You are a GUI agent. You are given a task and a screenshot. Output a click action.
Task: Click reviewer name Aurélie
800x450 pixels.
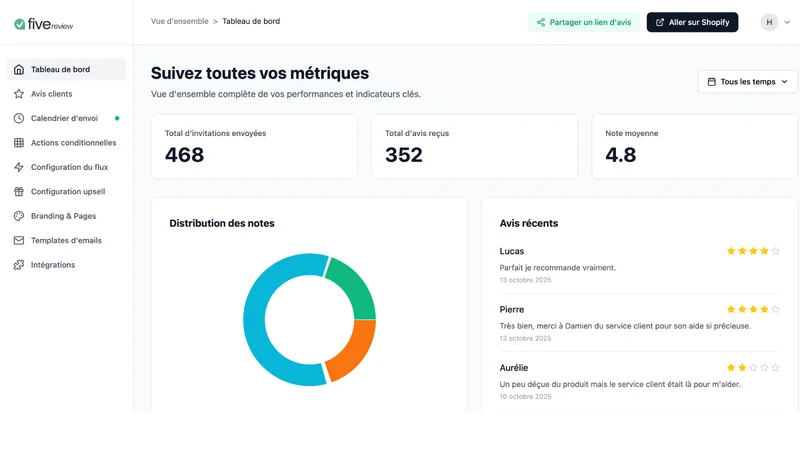tap(514, 368)
